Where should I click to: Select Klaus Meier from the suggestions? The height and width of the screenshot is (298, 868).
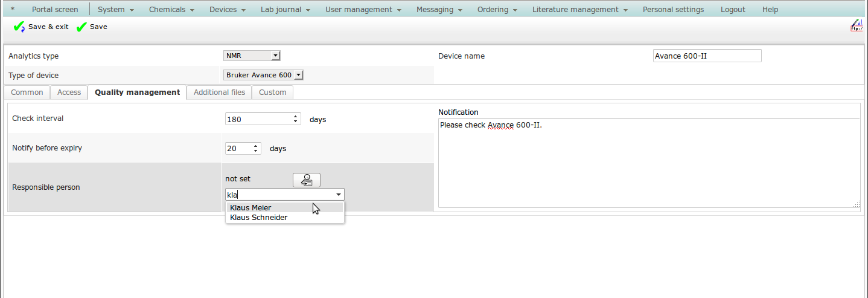(251, 207)
